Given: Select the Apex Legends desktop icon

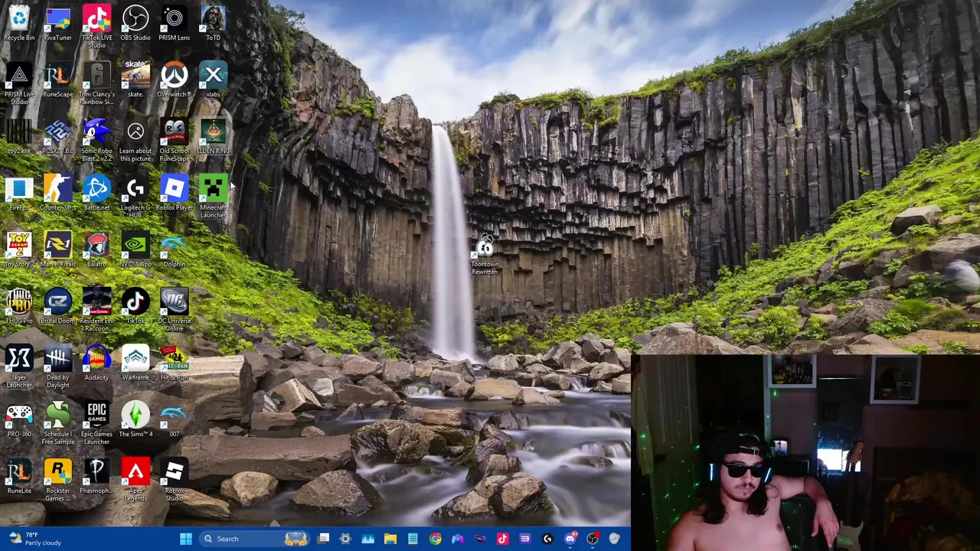Looking at the screenshot, I should pos(136,480).
